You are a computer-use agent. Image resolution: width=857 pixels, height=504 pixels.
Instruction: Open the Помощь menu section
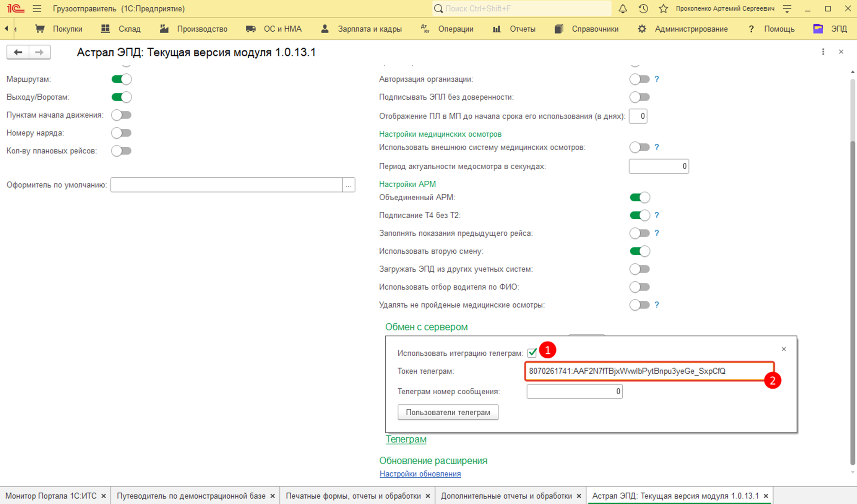(x=779, y=29)
